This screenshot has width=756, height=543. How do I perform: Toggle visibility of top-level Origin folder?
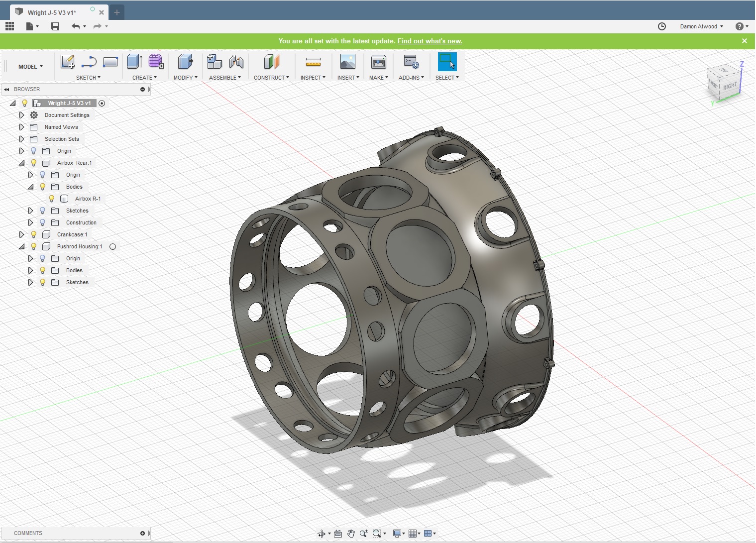[x=33, y=151]
